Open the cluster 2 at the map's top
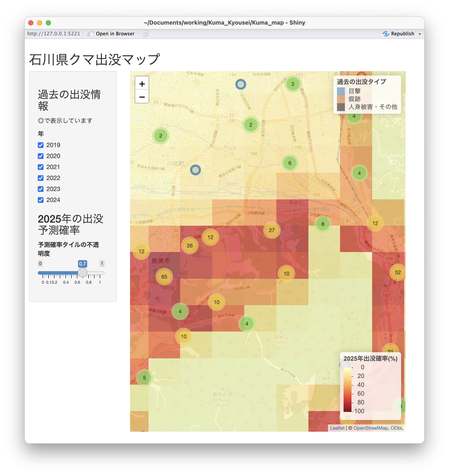This screenshot has width=449, height=476. click(x=293, y=84)
